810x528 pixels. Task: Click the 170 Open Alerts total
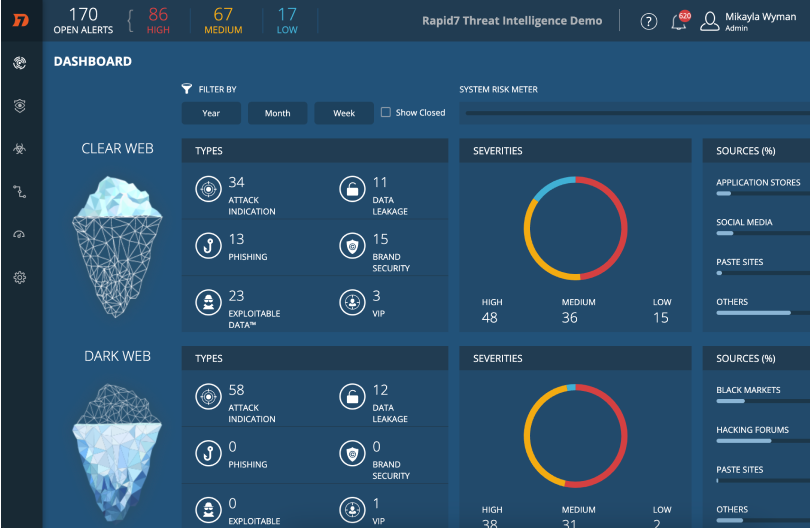(83, 21)
